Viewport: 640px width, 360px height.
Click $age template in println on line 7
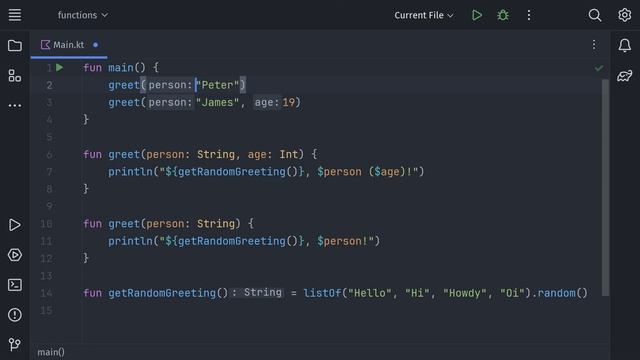387,172
